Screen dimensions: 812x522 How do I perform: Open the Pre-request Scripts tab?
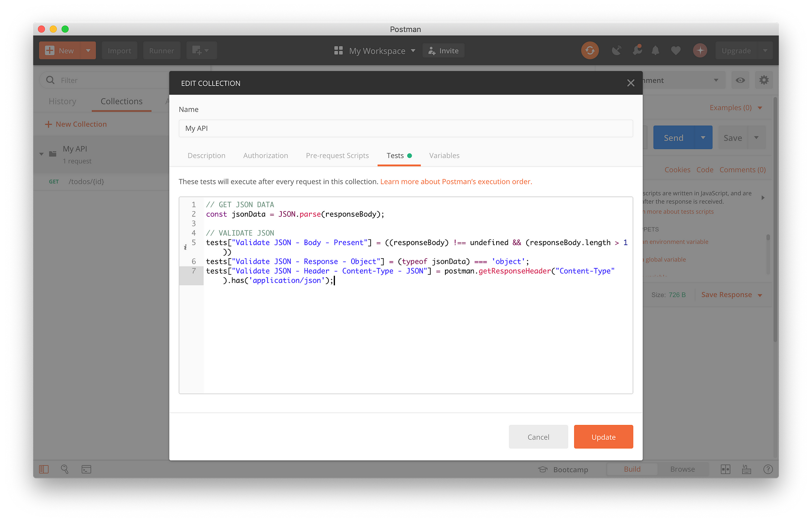tap(337, 155)
